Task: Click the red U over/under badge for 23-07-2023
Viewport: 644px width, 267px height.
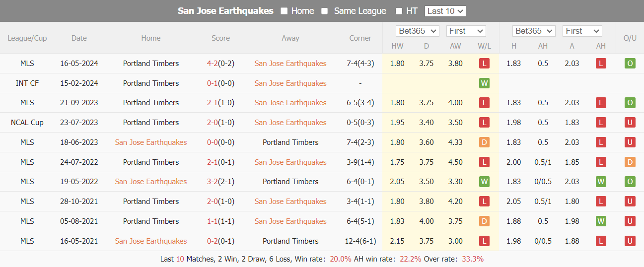Action: (x=630, y=123)
